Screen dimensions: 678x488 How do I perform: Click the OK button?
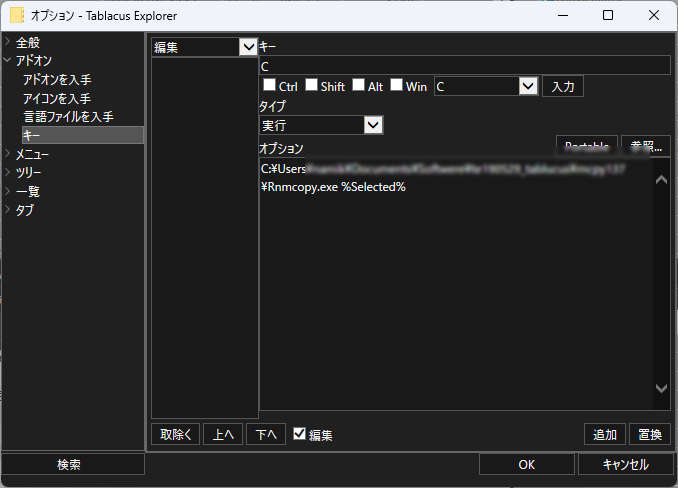pos(527,464)
